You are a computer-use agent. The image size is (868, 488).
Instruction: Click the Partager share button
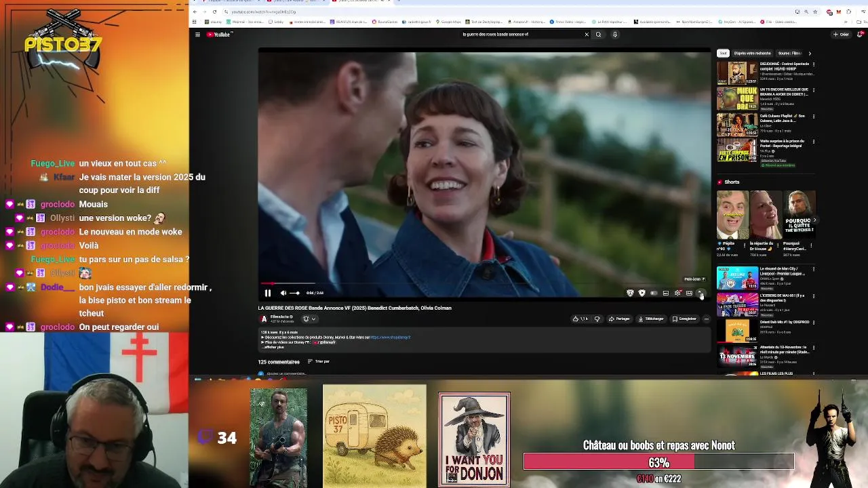coord(619,319)
